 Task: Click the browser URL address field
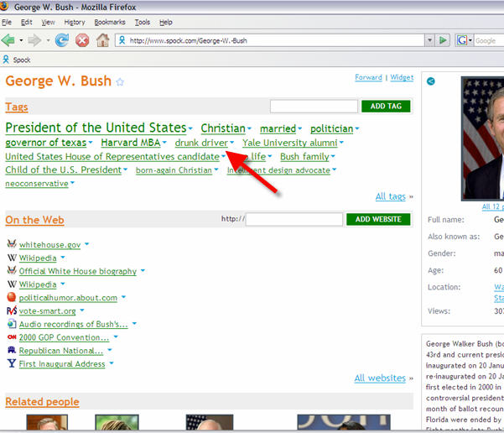[x=270, y=40]
